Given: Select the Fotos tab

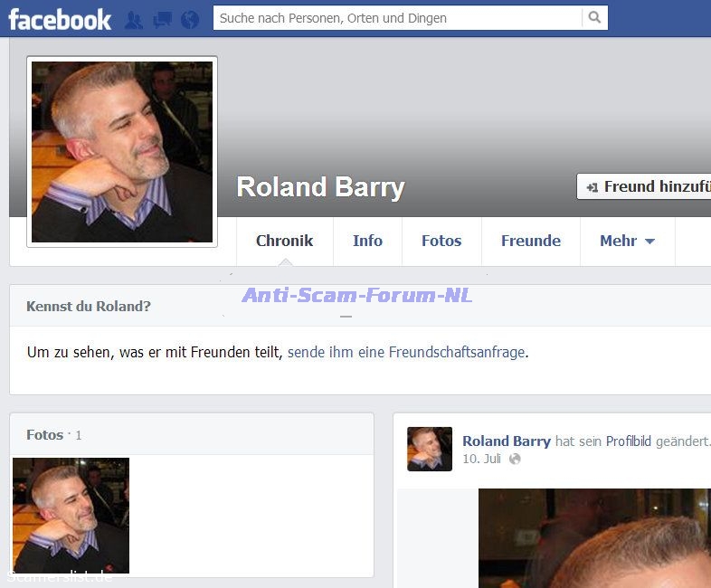Looking at the screenshot, I should coord(441,241).
